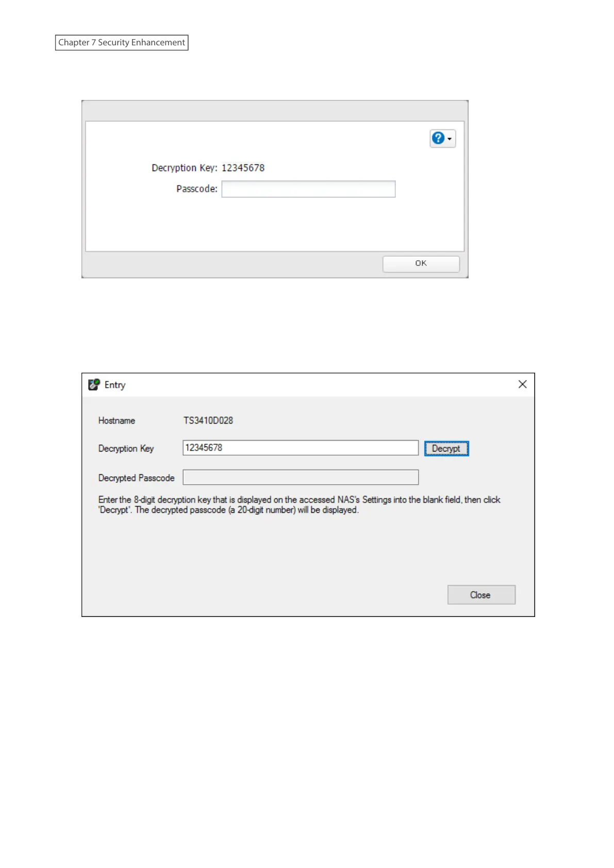Screen dimensions: 614x868
Task: Click the Close button in Entry dialog
Action: click(x=481, y=595)
